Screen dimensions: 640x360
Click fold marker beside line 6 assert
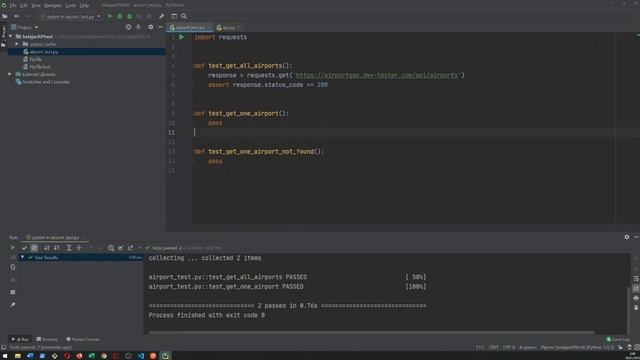[x=191, y=85]
